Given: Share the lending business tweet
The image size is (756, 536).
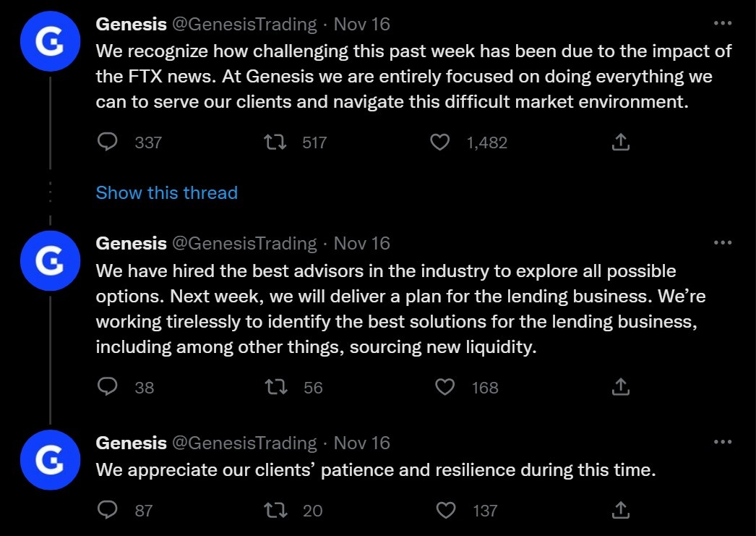Looking at the screenshot, I should point(620,387).
